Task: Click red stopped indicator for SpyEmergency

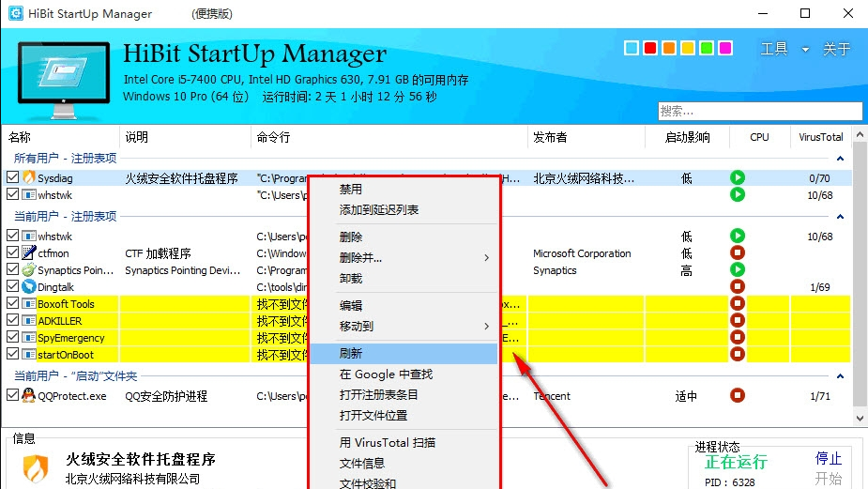Action: pos(738,337)
